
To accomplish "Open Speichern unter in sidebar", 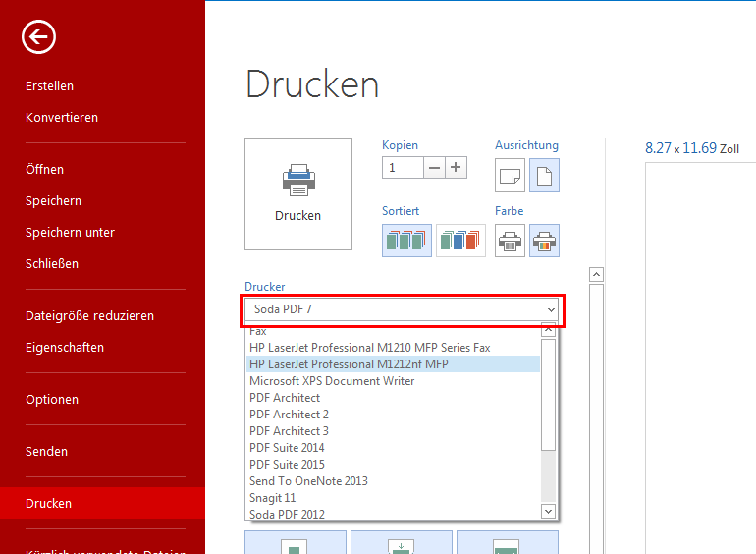I will [70, 233].
